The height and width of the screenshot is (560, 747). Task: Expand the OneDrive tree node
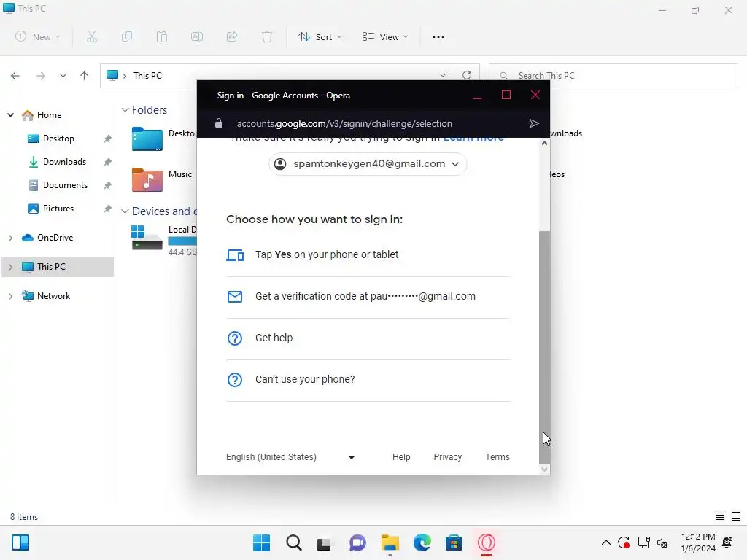(x=10, y=238)
